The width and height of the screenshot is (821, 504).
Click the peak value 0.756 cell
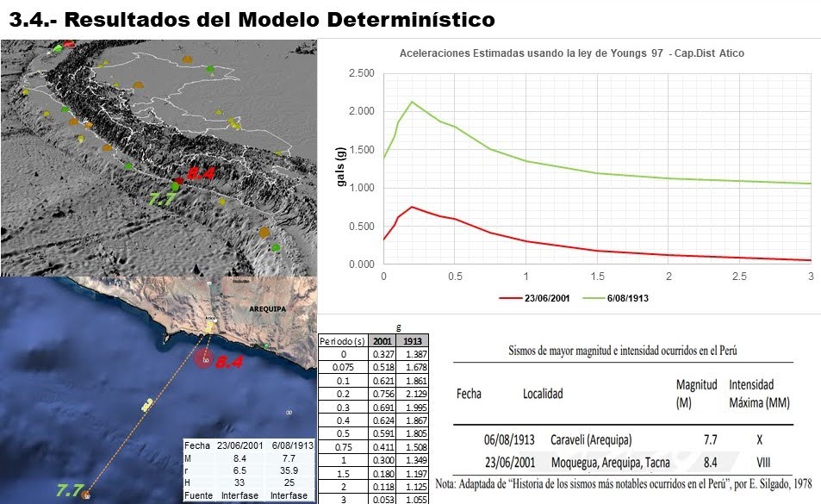pos(383,394)
